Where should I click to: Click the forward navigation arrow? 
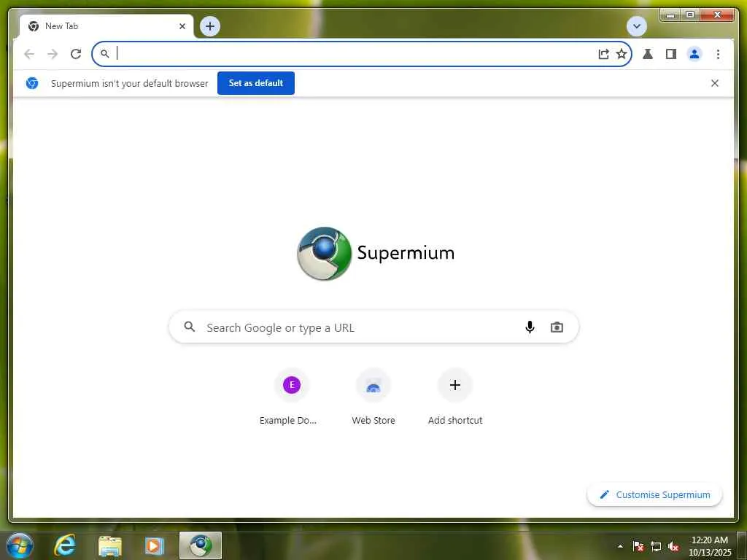[x=53, y=54]
